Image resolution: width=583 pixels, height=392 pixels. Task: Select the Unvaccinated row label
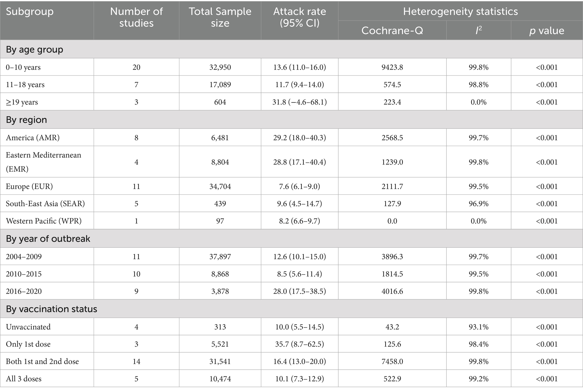click(28, 327)
